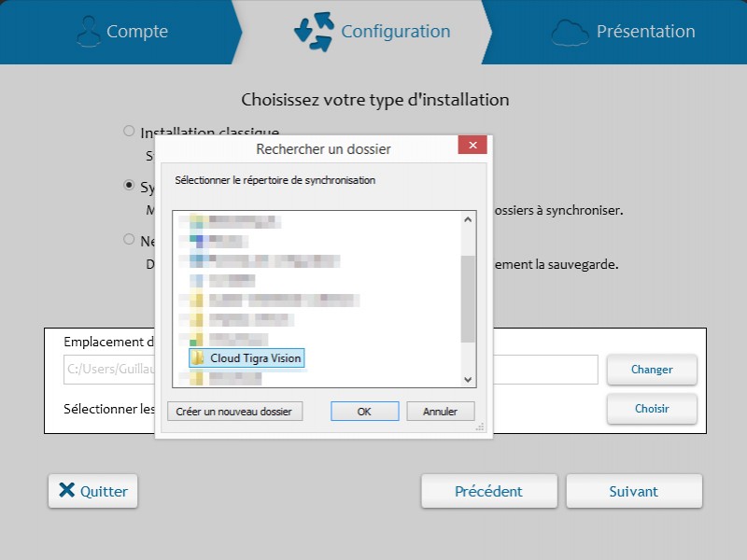Select the third installation type radio button
The image size is (747, 560).
(129, 240)
